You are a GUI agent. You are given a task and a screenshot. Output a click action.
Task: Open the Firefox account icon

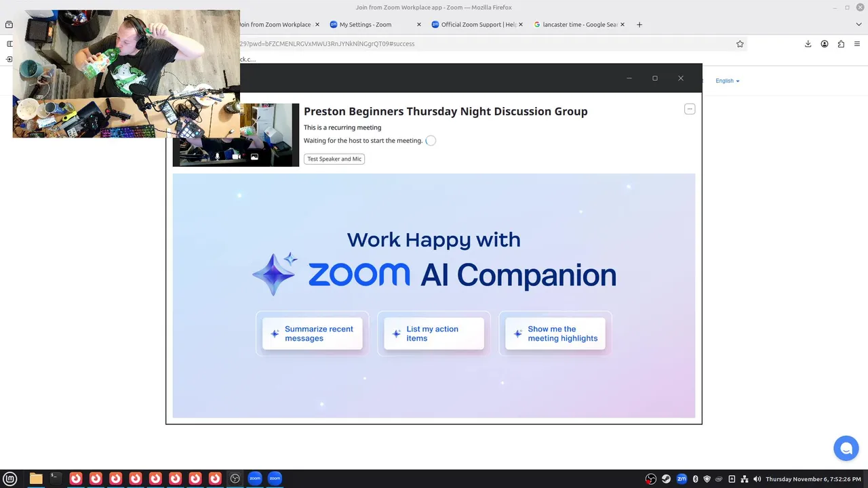click(x=825, y=44)
